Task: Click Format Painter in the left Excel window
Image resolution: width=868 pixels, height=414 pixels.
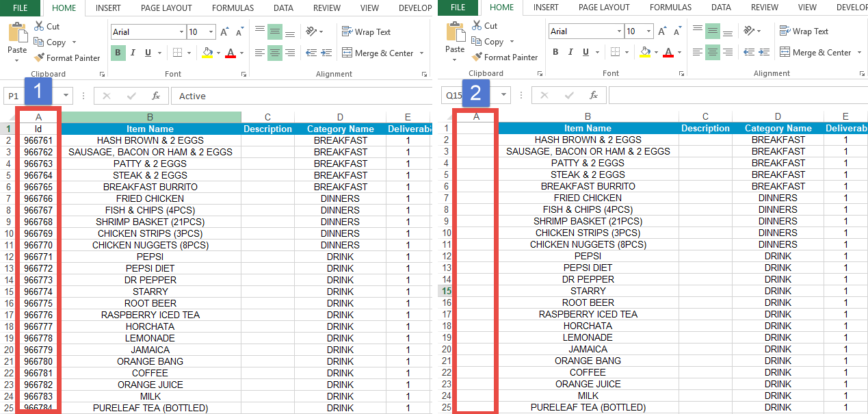Action: click(67, 58)
